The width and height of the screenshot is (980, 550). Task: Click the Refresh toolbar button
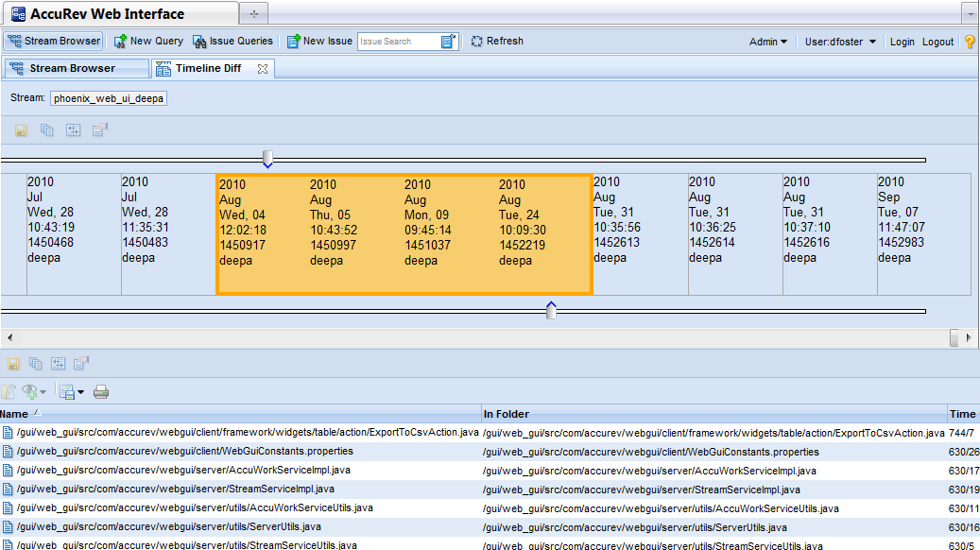(x=497, y=42)
